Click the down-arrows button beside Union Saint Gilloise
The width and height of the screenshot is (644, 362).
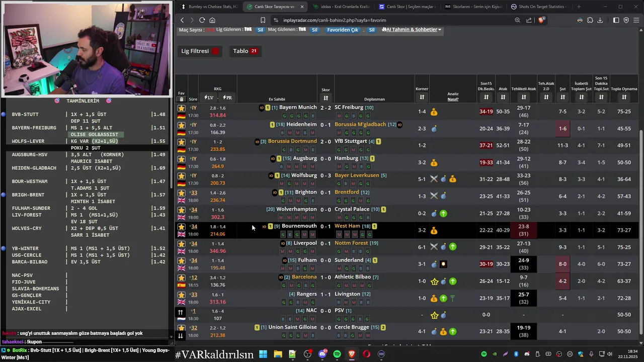181,336
